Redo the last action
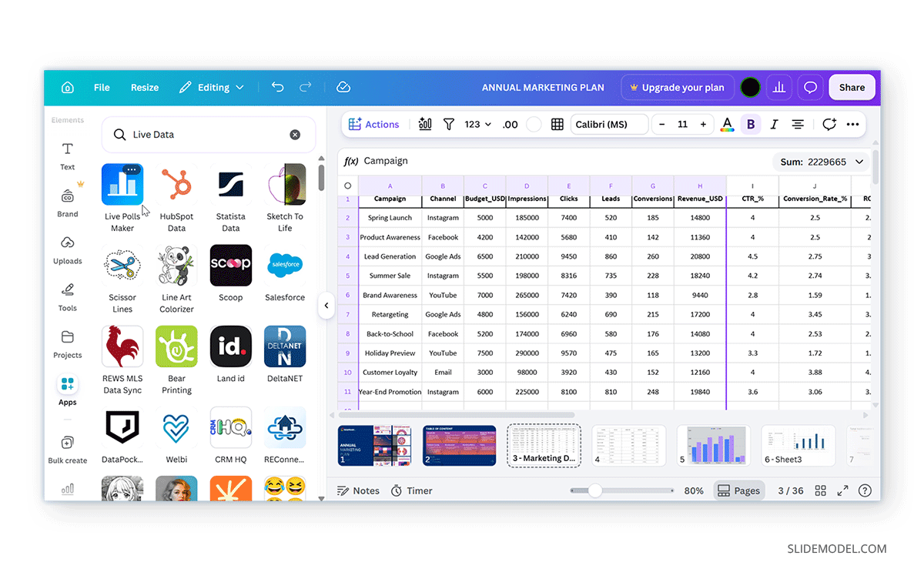Screen dimensions: 924x572 (306, 88)
